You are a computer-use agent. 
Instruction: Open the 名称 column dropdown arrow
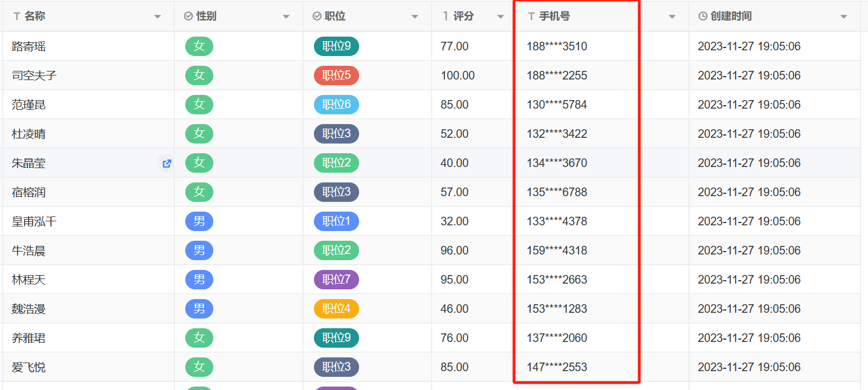[158, 17]
